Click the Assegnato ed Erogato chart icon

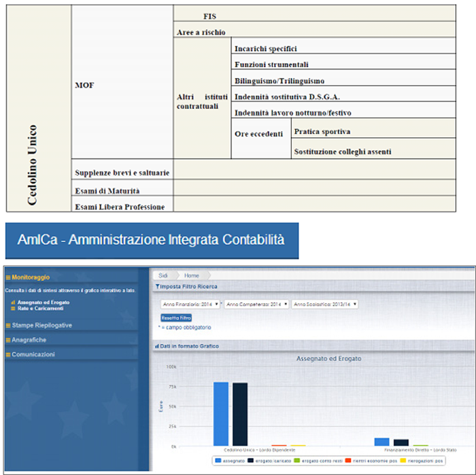[x=13, y=302]
